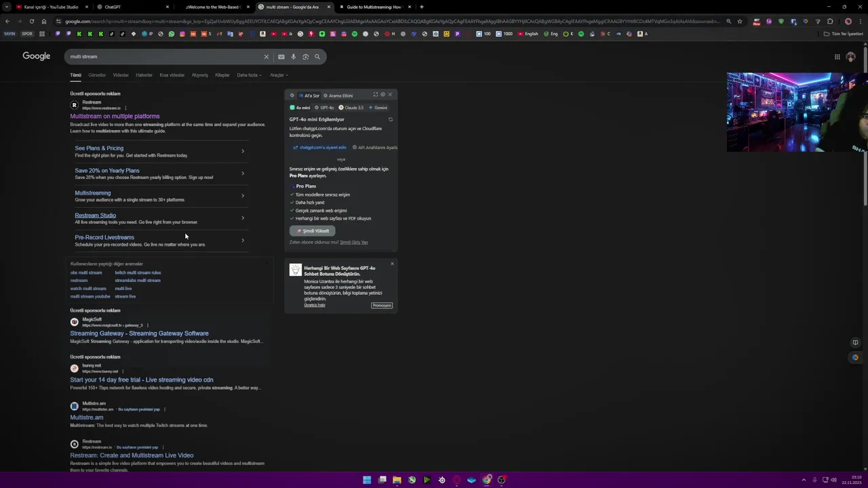Click the 'obs multi stream' related search
The image size is (868, 488).
[86, 273]
